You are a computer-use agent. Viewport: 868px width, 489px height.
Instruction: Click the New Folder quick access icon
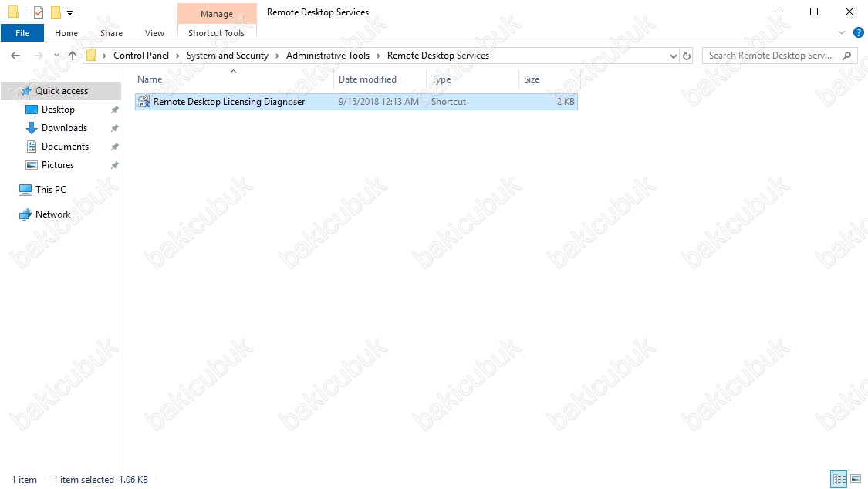pos(56,12)
